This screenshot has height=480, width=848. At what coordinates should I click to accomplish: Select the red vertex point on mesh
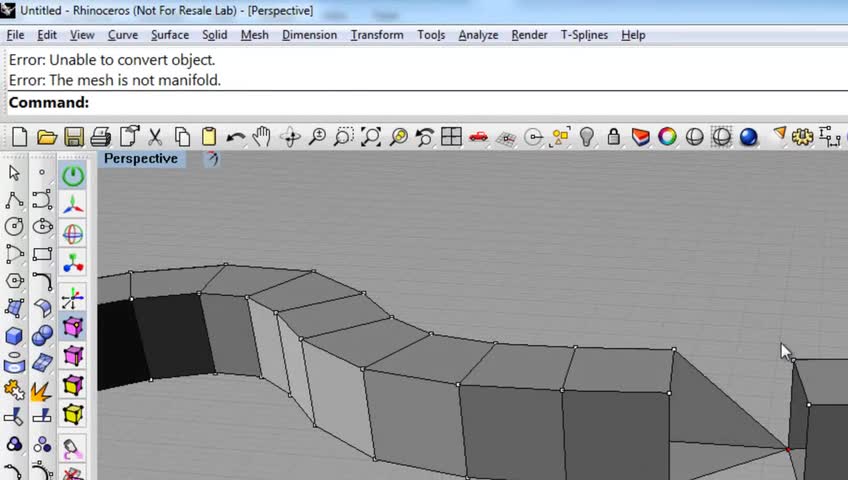click(787, 449)
